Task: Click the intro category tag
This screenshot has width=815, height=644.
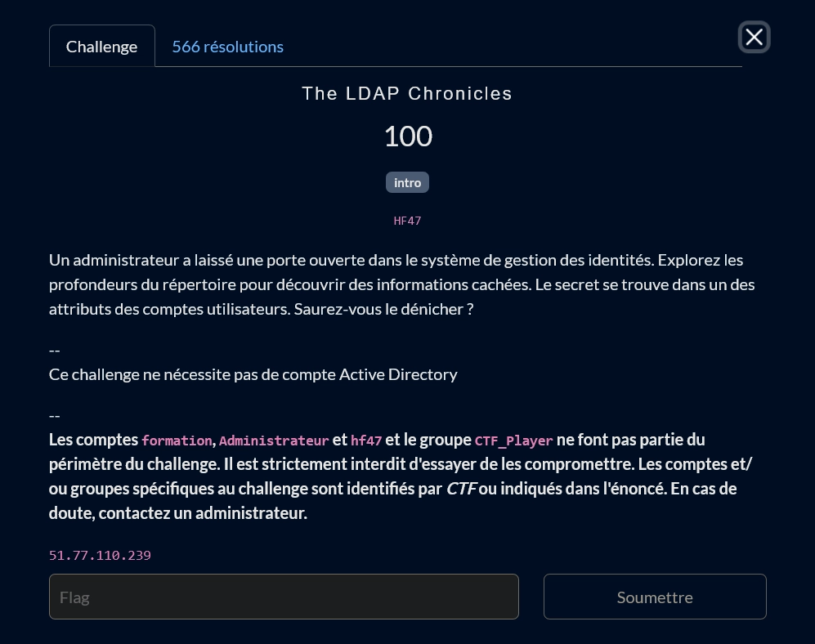Action: [x=407, y=182]
